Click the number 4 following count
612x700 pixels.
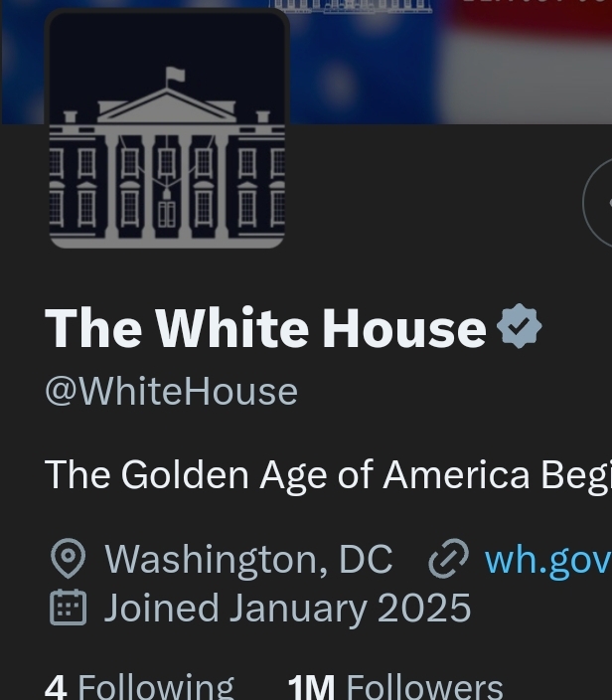[x=56, y=686]
